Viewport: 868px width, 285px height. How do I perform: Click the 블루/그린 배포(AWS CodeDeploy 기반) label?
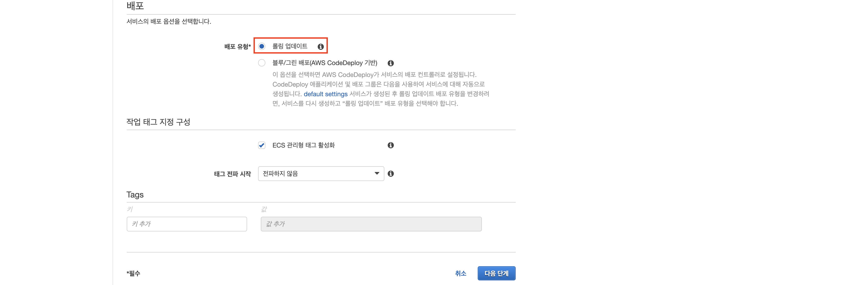pyautogui.click(x=324, y=63)
